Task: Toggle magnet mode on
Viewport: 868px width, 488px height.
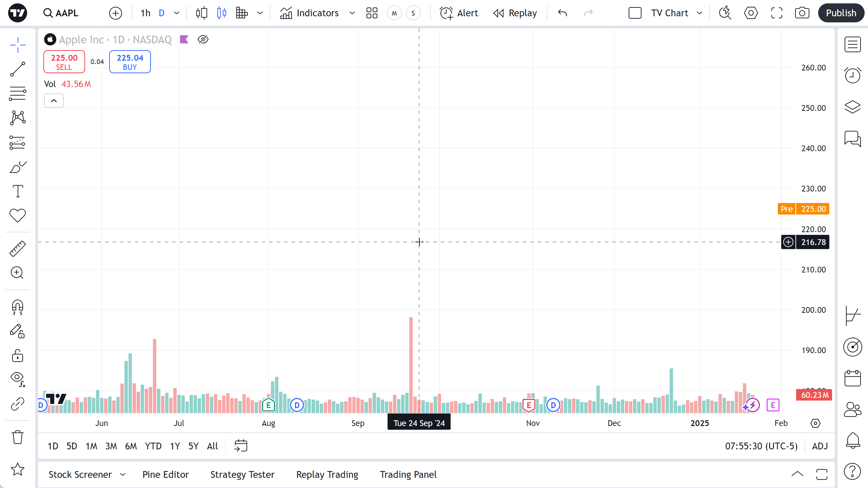Action: click(18, 307)
